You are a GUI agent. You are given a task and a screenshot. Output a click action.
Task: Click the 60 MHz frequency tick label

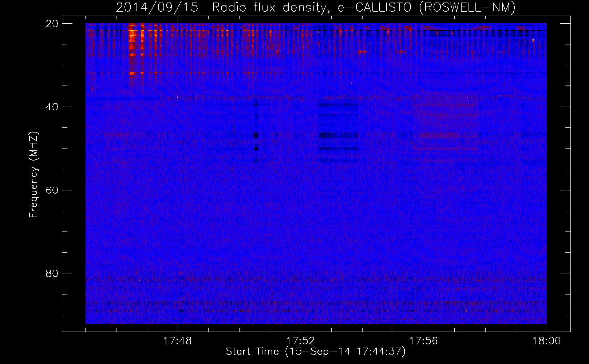coord(52,190)
